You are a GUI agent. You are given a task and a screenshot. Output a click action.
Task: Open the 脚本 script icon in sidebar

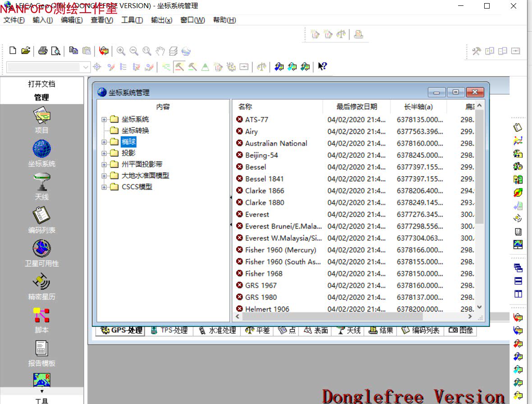point(42,315)
